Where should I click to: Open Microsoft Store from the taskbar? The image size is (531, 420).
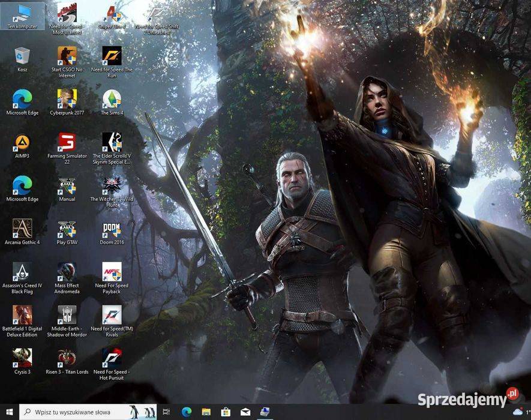point(226,412)
